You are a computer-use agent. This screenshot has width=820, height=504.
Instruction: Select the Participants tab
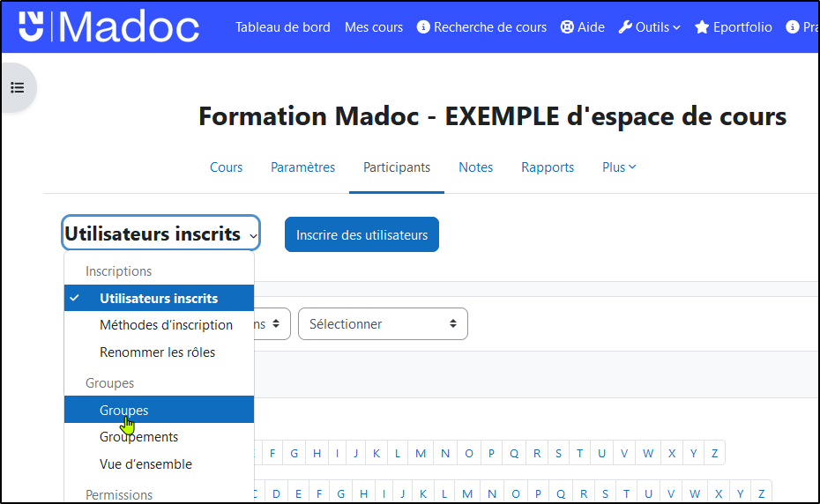397,167
